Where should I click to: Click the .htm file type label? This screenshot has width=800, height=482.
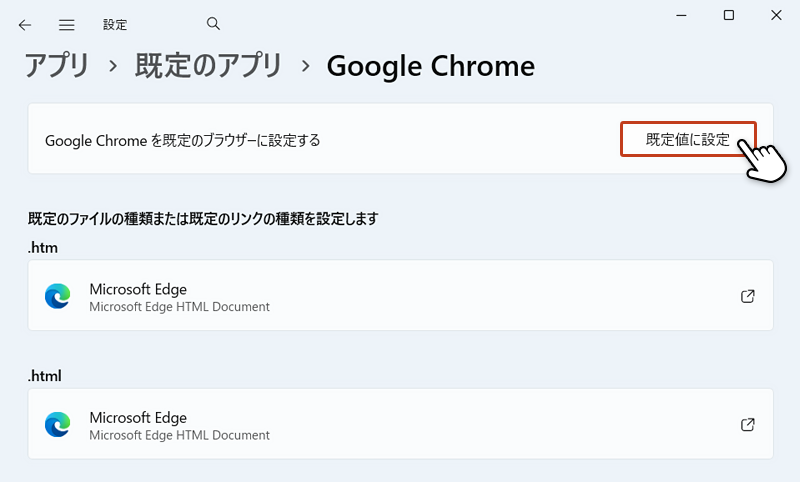pos(43,248)
